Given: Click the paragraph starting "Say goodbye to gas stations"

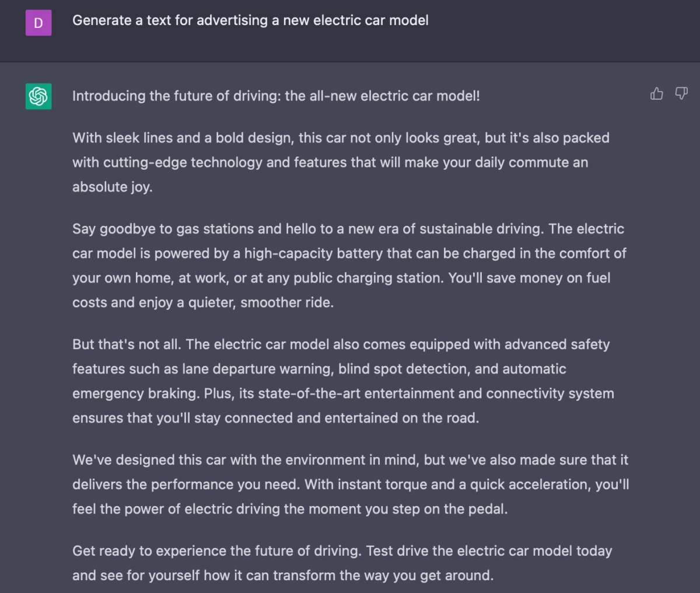Looking at the screenshot, I should point(349,266).
